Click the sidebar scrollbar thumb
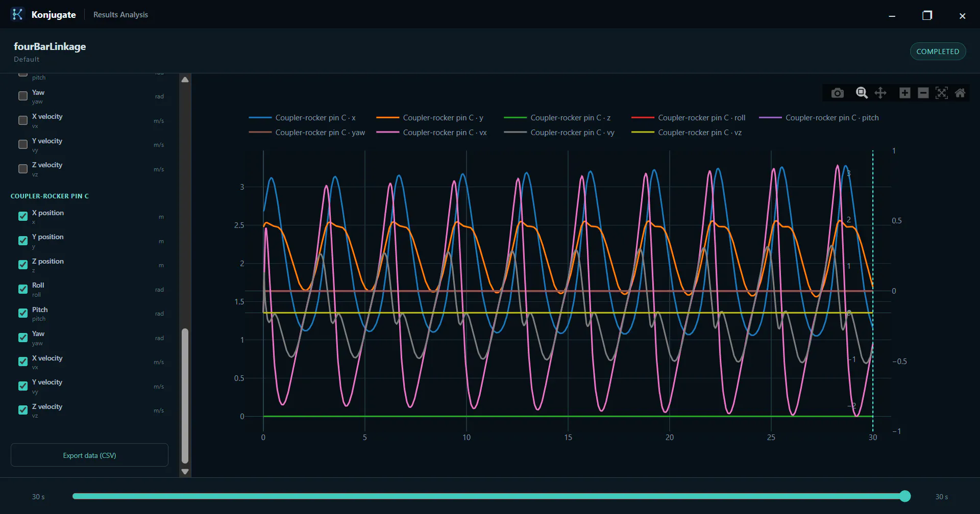The image size is (980, 514). [x=185, y=396]
